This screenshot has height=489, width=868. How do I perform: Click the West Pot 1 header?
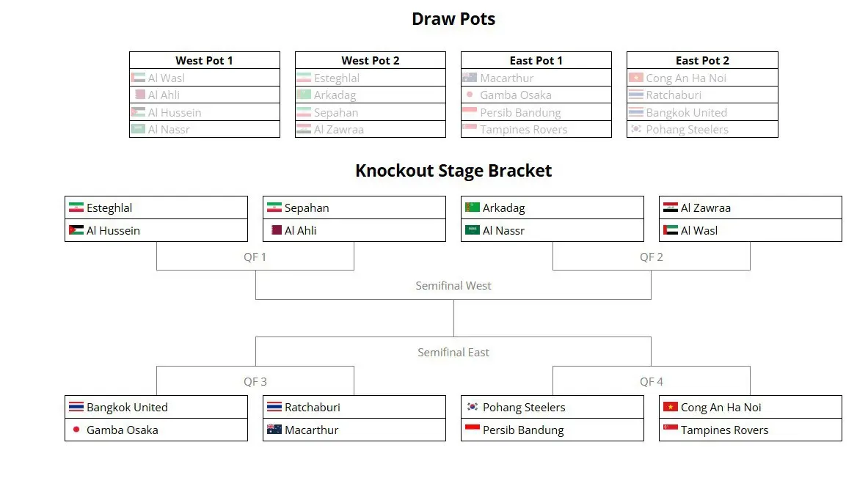(x=204, y=60)
